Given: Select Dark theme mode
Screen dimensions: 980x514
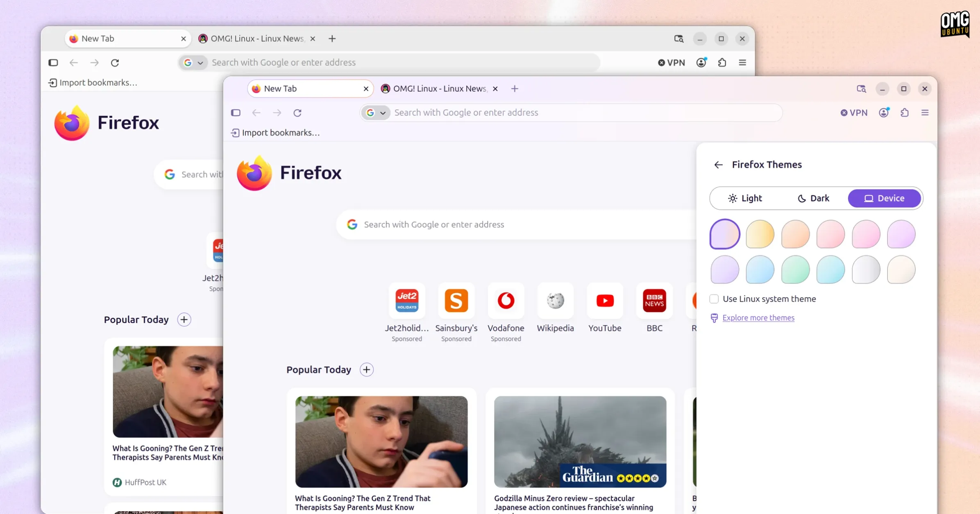Looking at the screenshot, I should [x=813, y=198].
